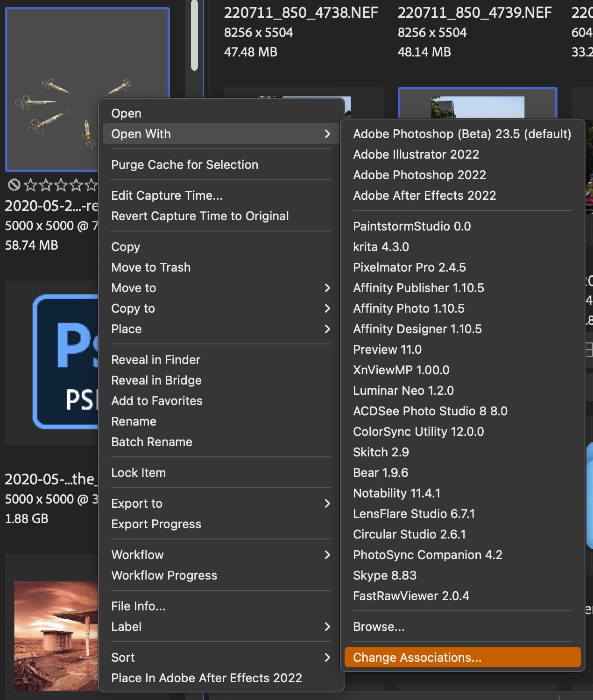
Task: Select Batch Rename from the context menu
Action: [152, 442]
